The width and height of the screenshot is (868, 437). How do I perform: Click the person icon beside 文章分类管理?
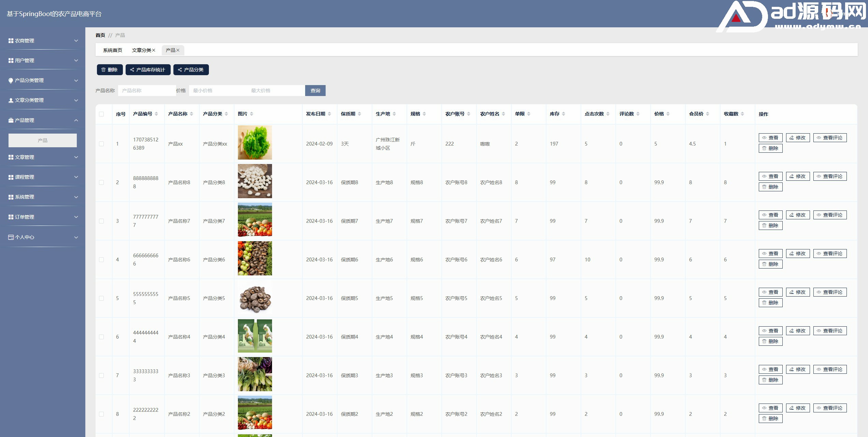(11, 100)
